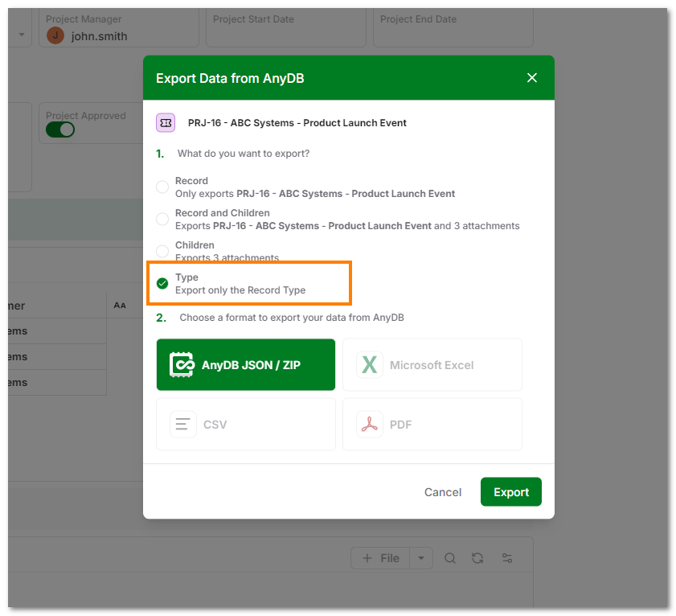Viewport: 676px width, 616px height.
Task: Click the refresh icon
Action: pos(477,558)
